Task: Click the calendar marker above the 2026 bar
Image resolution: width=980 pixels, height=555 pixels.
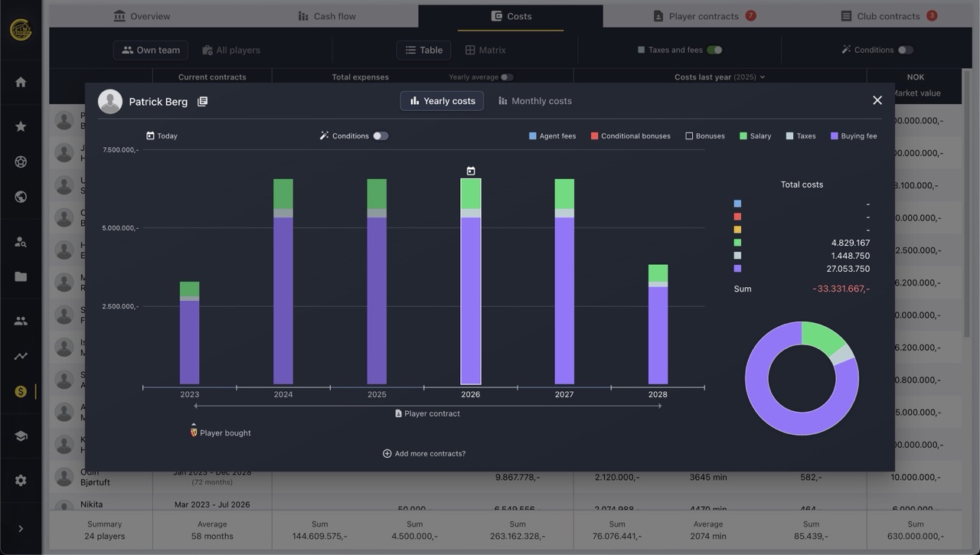Action: click(471, 171)
